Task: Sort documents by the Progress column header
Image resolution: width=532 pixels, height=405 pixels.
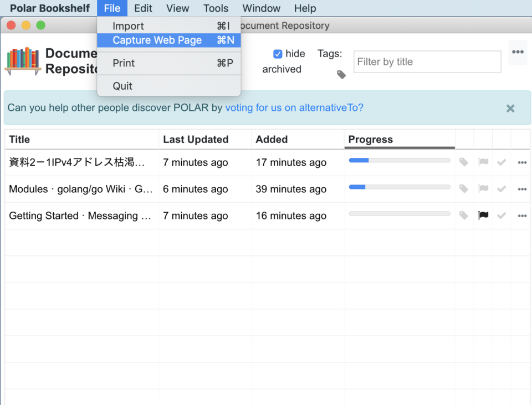Action: [x=400, y=140]
